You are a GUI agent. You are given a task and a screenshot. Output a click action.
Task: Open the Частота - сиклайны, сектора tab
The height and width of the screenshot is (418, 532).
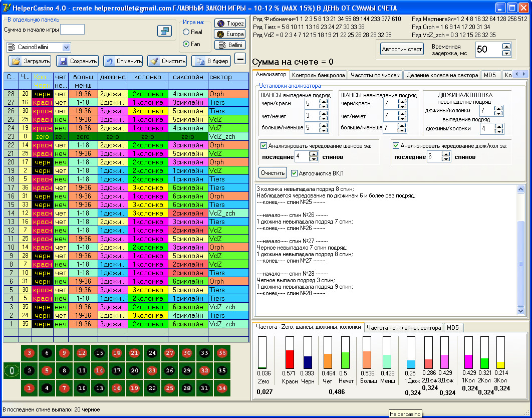(404, 328)
